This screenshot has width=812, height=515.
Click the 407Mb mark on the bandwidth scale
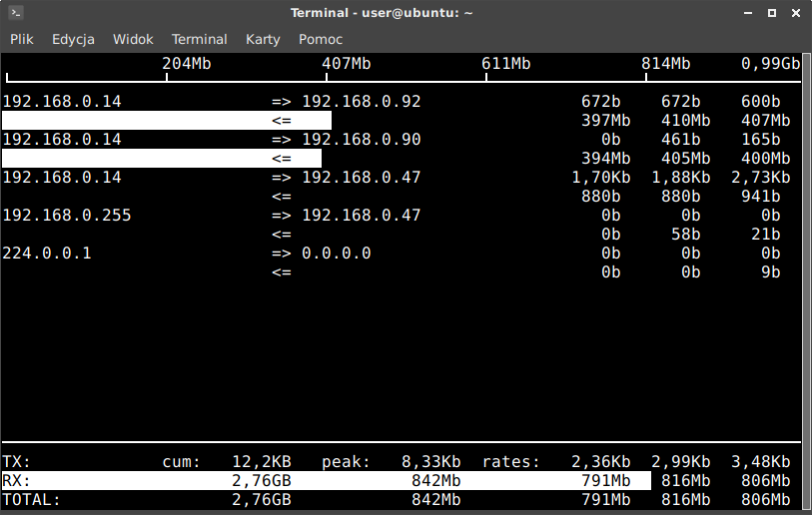347,64
